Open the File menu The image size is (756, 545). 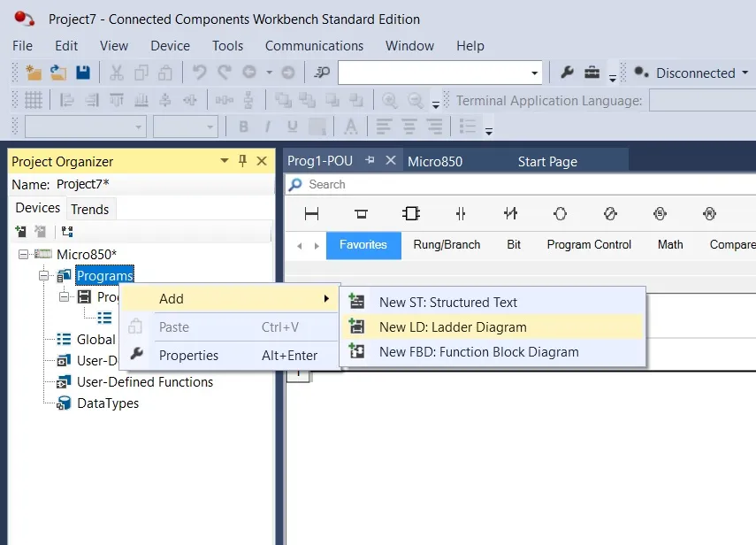tap(23, 46)
